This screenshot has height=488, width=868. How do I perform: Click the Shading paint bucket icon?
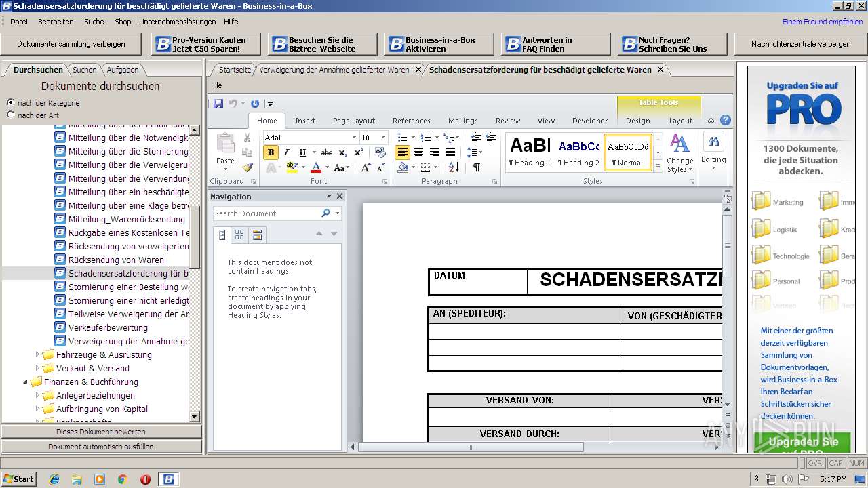[403, 167]
